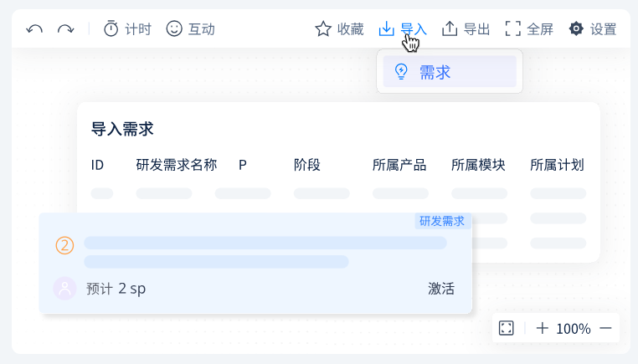Click the 研发需求 tag on the card

[442, 221]
